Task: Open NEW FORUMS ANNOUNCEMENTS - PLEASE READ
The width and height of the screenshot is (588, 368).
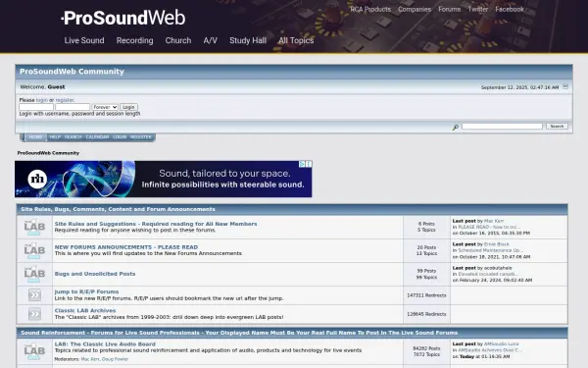Action: [x=126, y=247]
